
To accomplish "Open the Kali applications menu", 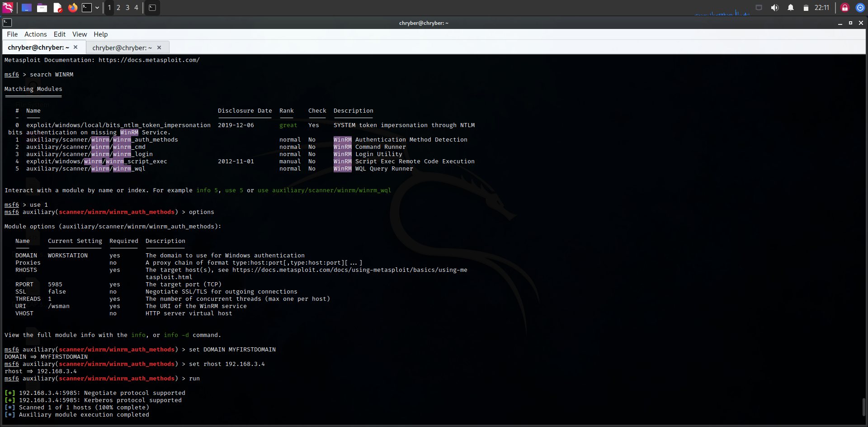I will click(8, 8).
